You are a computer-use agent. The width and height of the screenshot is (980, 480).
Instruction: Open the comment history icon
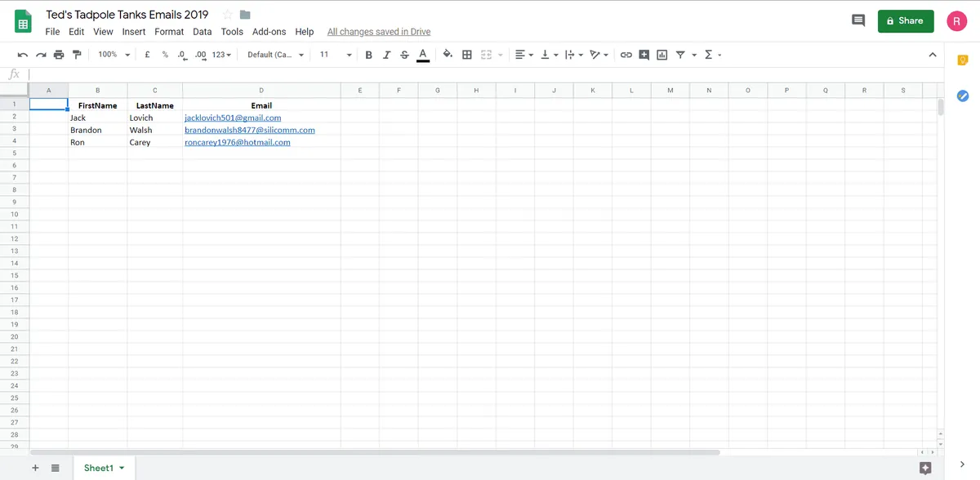point(858,21)
